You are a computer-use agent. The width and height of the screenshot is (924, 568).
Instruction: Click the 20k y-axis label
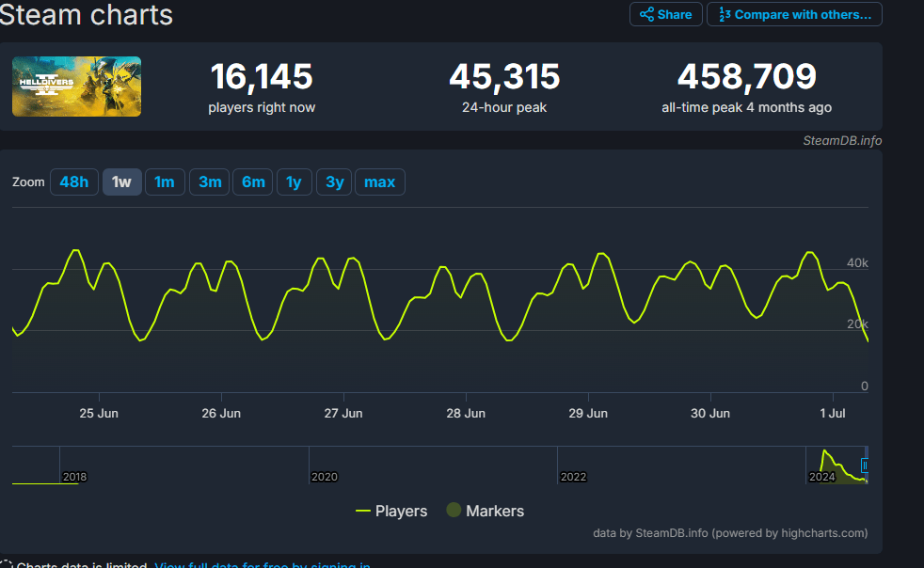point(857,324)
